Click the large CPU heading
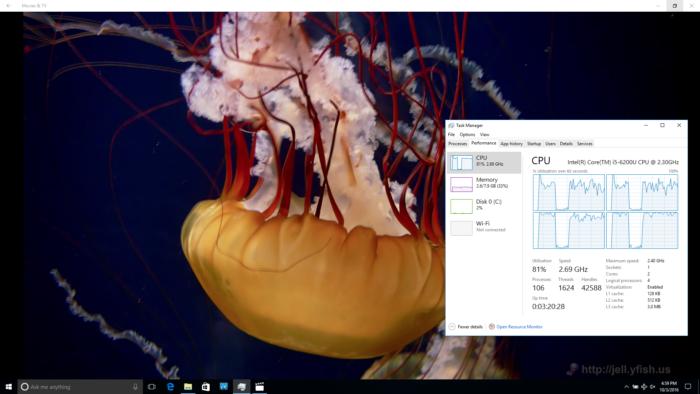700x394 pixels. tap(541, 161)
